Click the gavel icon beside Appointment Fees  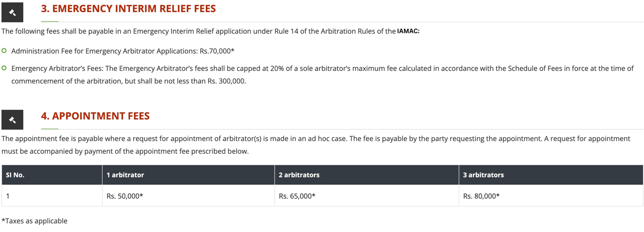point(12,120)
